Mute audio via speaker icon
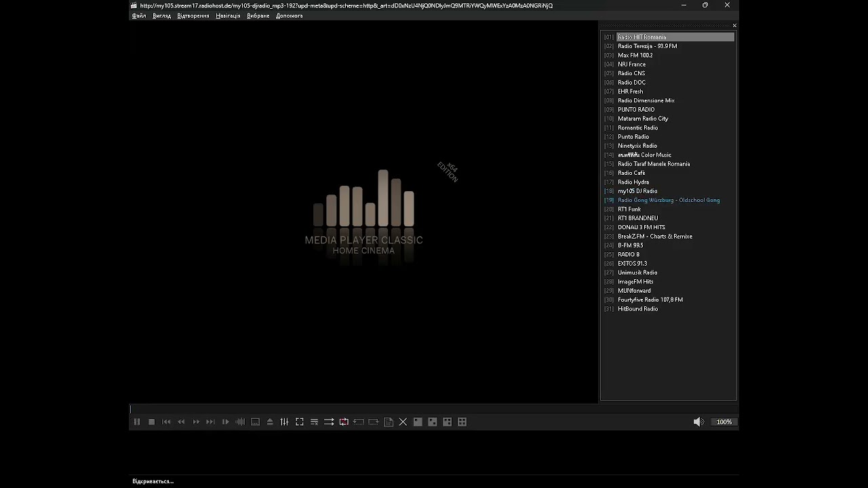 [x=698, y=422]
